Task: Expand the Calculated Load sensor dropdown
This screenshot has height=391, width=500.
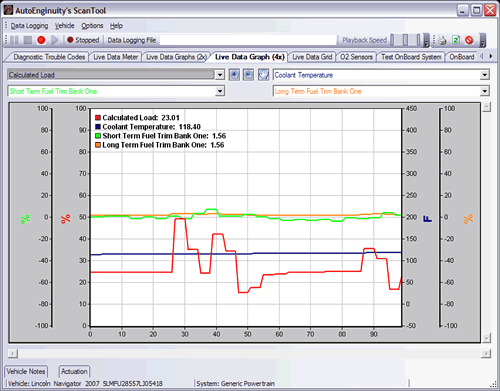Action: coord(220,75)
